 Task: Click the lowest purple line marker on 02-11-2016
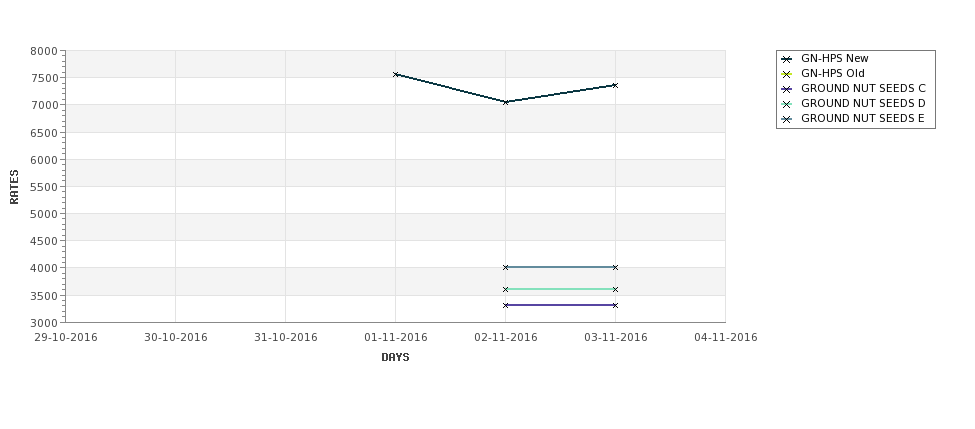click(506, 305)
